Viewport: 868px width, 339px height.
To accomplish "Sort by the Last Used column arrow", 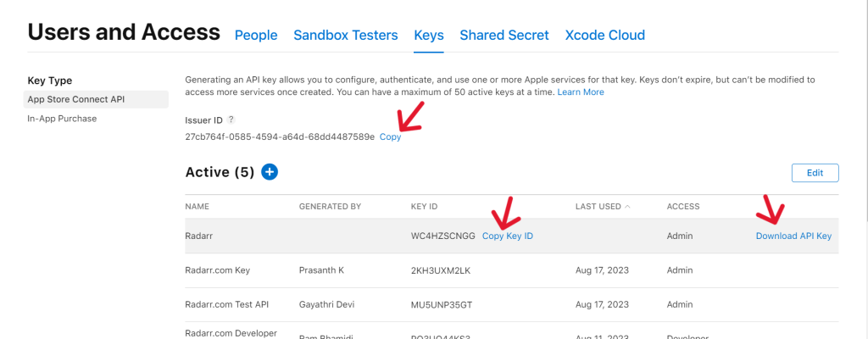I will [627, 207].
